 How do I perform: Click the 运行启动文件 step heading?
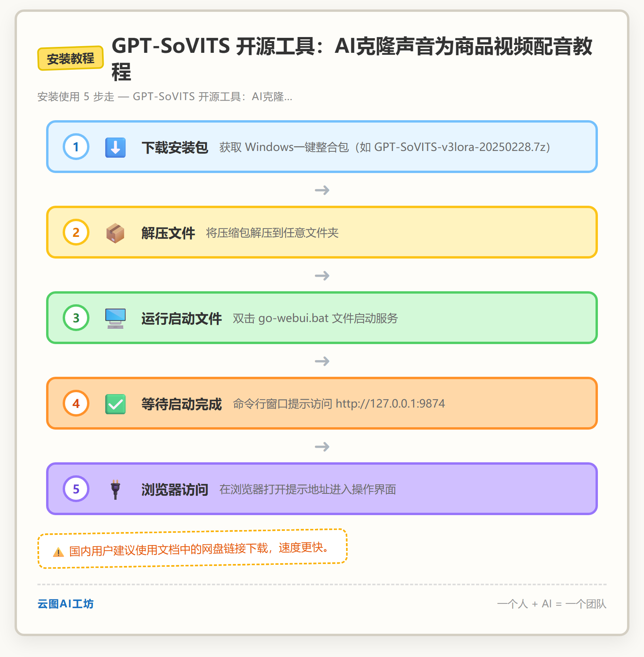tap(182, 318)
